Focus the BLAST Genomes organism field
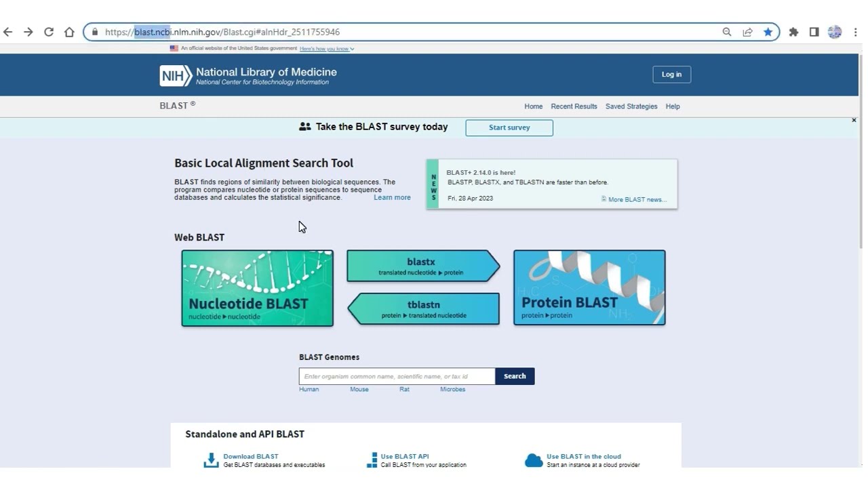The image size is (868, 488). pyautogui.click(x=397, y=376)
